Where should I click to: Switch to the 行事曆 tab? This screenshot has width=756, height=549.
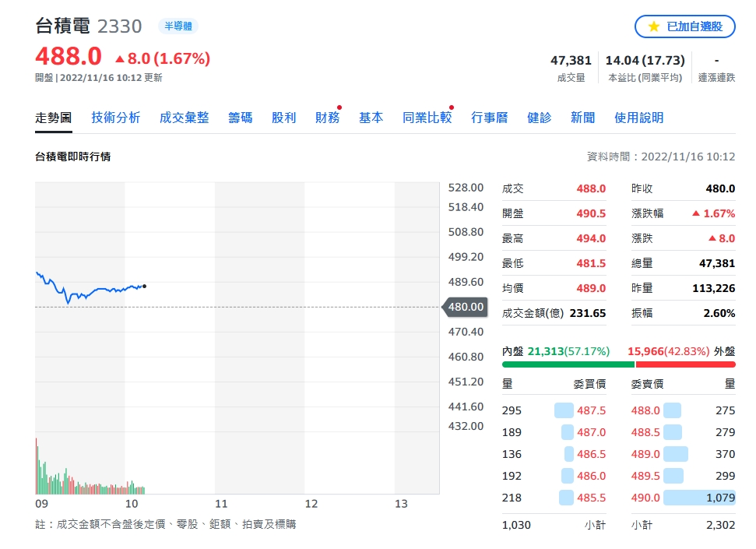coord(490,118)
